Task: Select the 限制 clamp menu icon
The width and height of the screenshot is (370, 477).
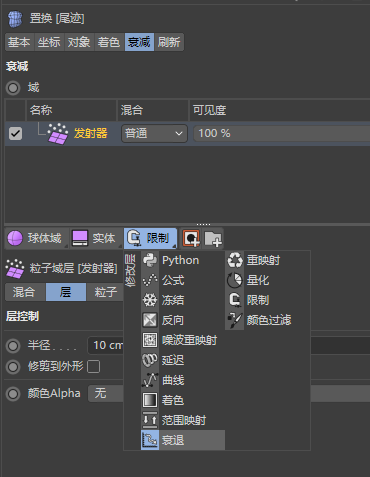Action: 235,300
